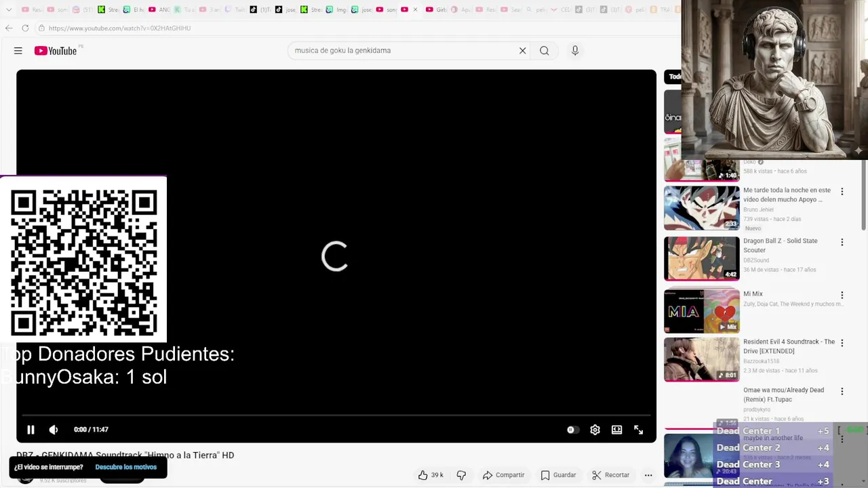Reload the page in browser

tap(25, 28)
